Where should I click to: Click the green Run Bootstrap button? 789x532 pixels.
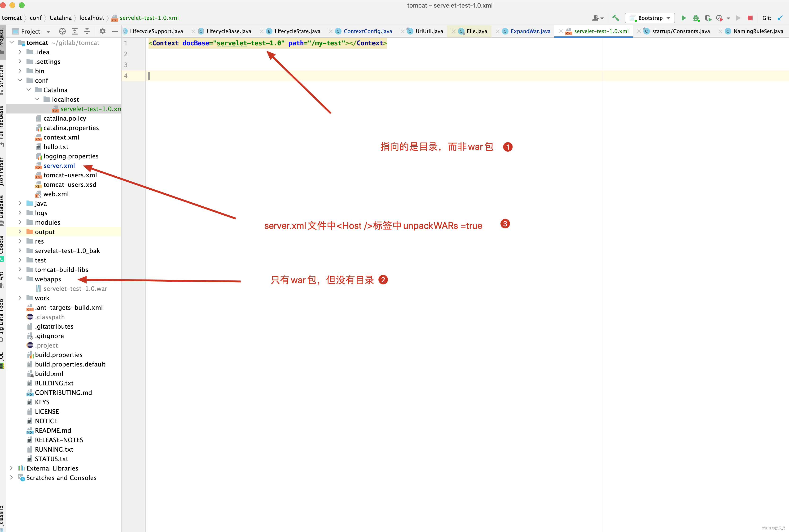[684, 18]
